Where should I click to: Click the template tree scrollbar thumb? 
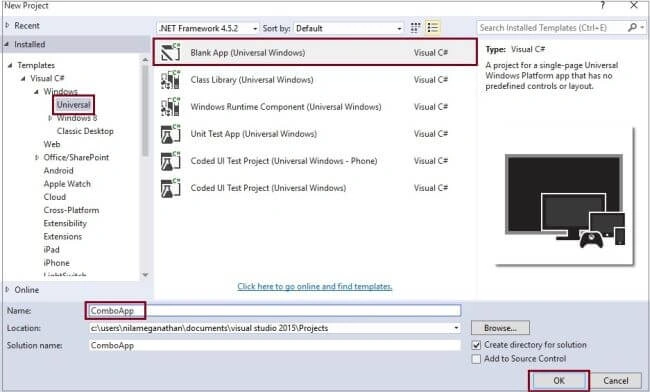point(145,110)
